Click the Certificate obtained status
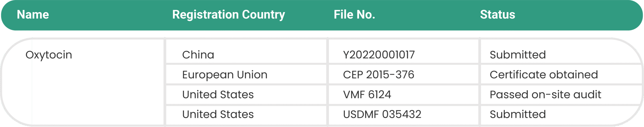Viewport: 644px width, 127px height. point(544,75)
